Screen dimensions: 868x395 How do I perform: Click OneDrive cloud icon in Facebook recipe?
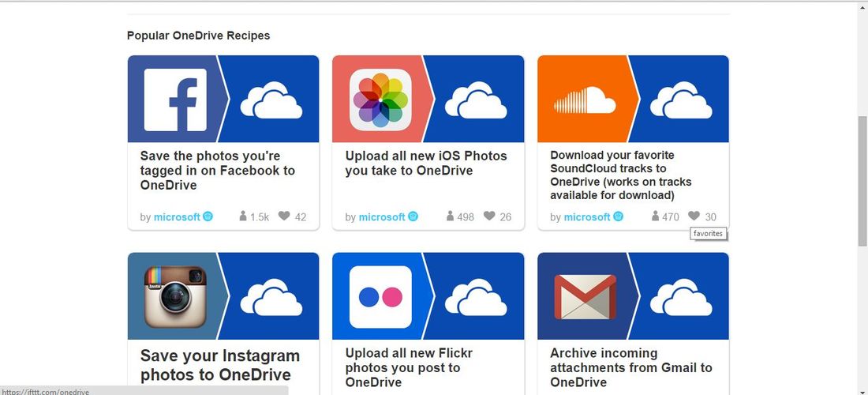[271, 100]
